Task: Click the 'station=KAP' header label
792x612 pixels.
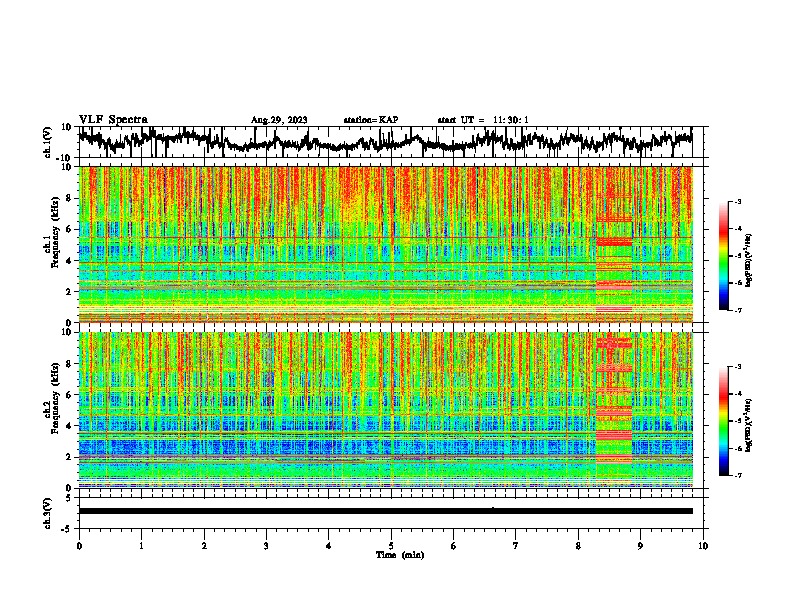Action: (371, 120)
